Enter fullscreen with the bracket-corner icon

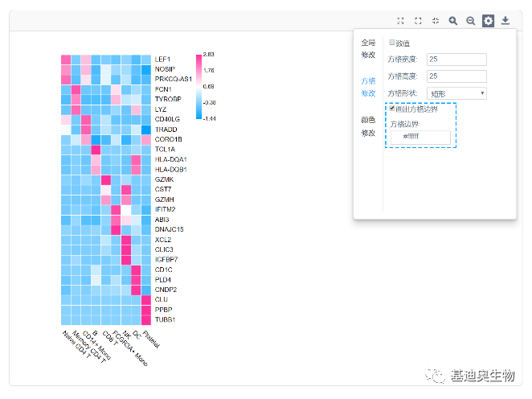click(418, 21)
